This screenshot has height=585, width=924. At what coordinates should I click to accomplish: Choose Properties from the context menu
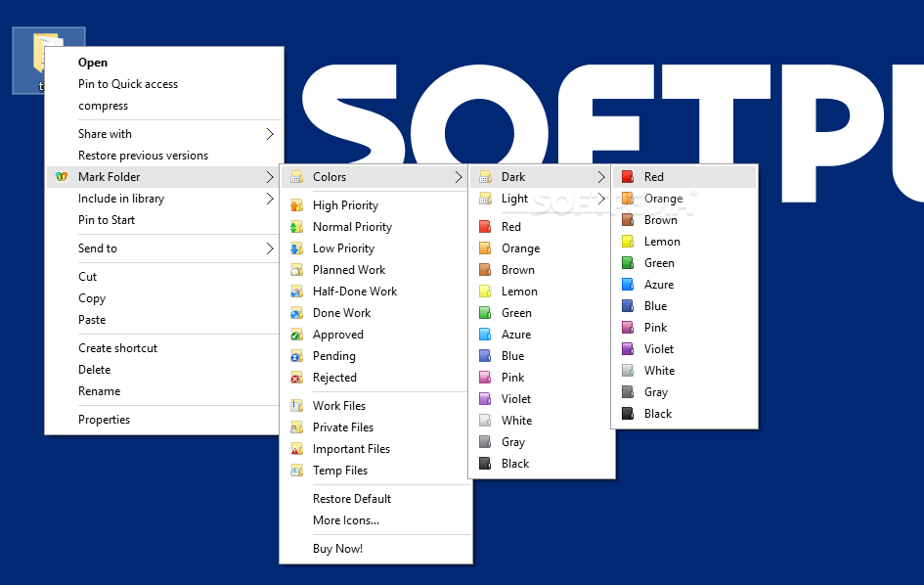pyautogui.click(x=104, y=420)
